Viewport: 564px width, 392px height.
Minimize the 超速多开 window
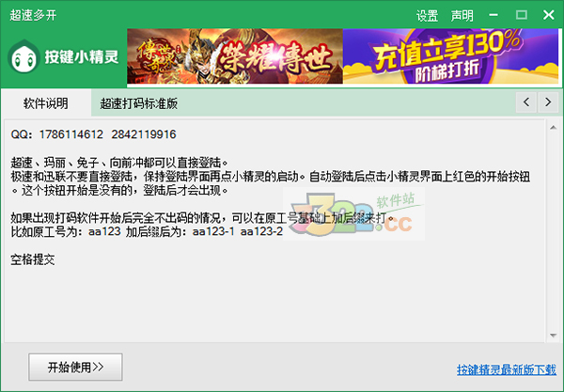click(x=493, y=15)
